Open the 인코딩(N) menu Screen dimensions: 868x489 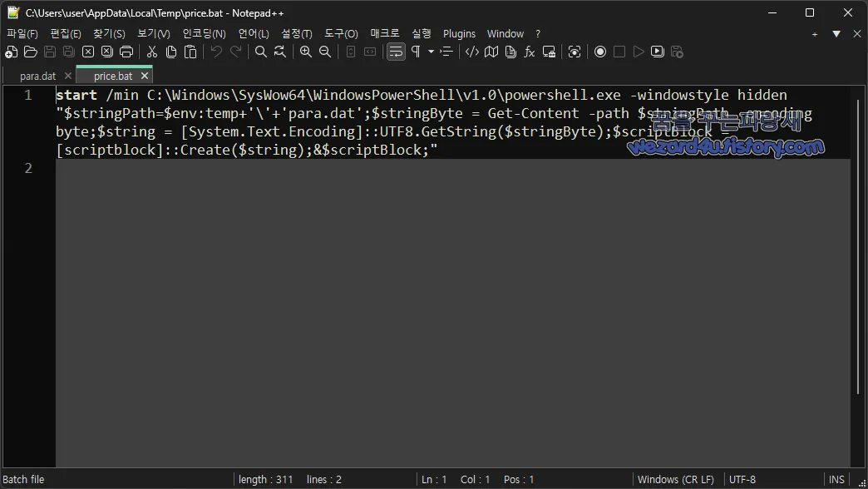click(205, 34)
